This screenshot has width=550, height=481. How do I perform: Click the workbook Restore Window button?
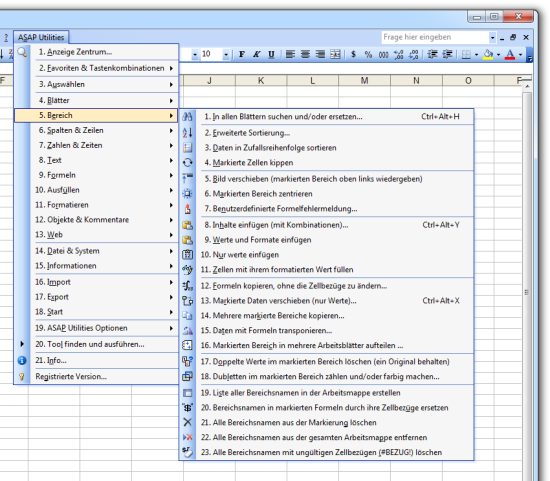tap(513, 38)
